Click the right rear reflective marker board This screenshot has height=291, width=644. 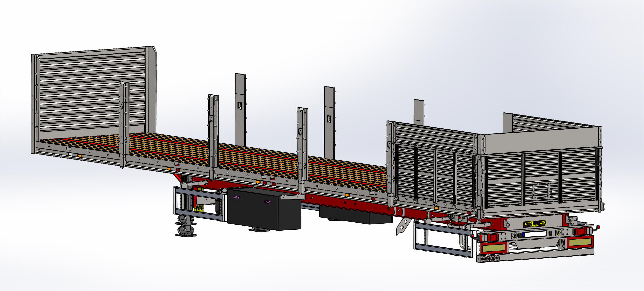coord(580,242)
